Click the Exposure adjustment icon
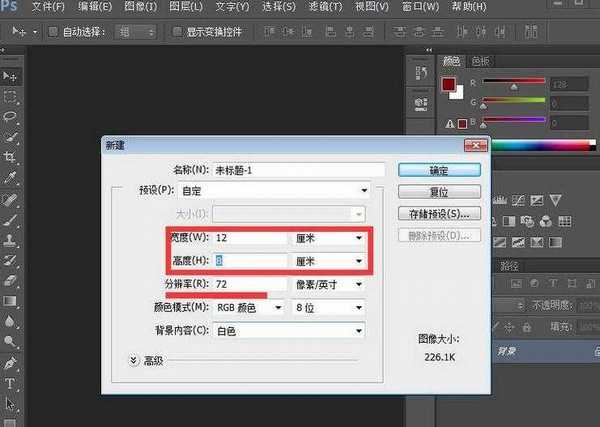This screenshot has height=427, width=600. click(x=536, y=200)
